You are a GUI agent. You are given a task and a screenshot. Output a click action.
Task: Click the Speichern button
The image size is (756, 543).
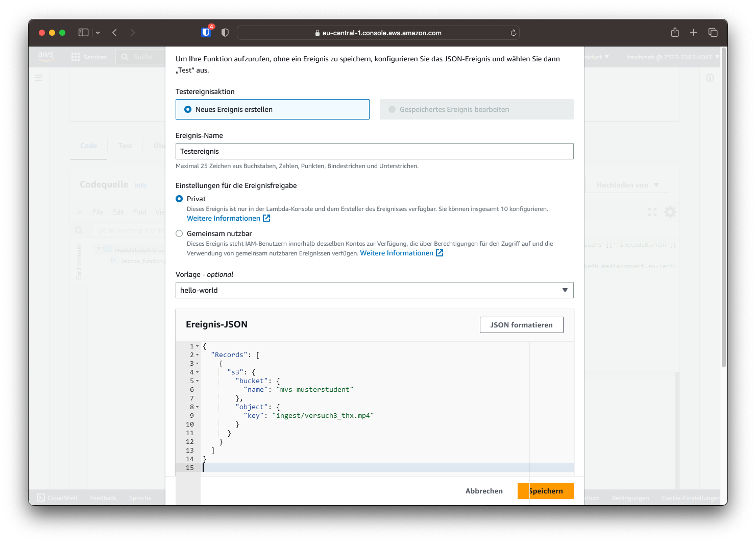pos(546,491)
